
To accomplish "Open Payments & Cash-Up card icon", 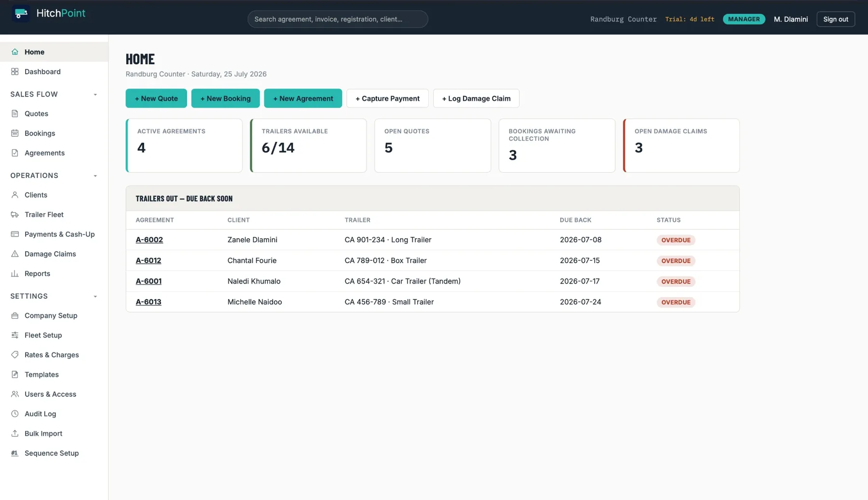I will [15, 234].
